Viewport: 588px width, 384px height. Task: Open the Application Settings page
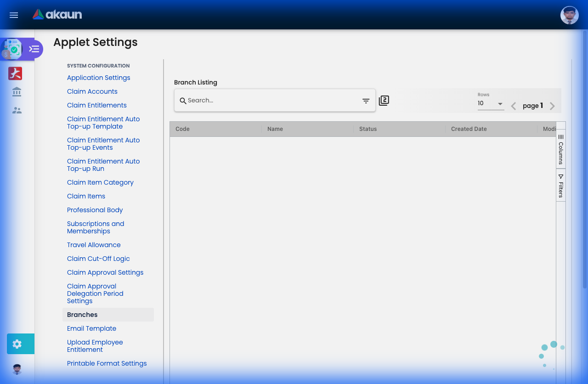tap(98, 78)
